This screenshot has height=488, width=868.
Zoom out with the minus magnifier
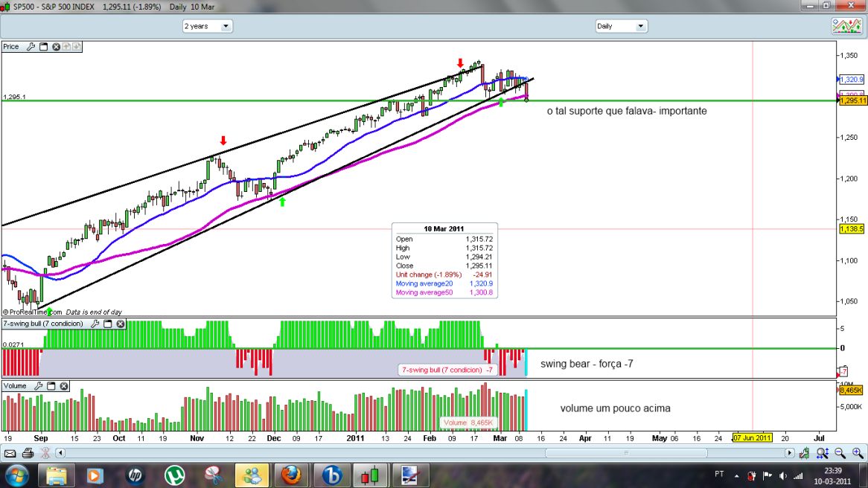pyautogui.click(x=840, y=454)
